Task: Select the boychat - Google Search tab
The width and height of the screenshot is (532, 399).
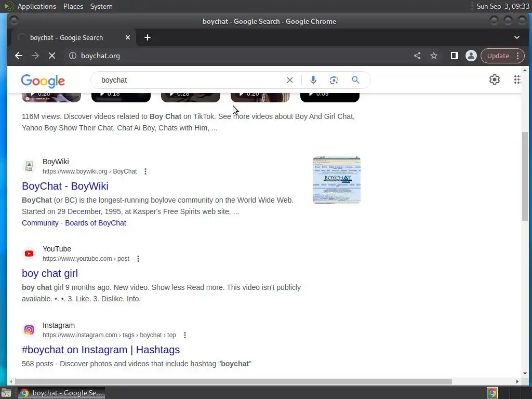Action: (x=74, y=37)
